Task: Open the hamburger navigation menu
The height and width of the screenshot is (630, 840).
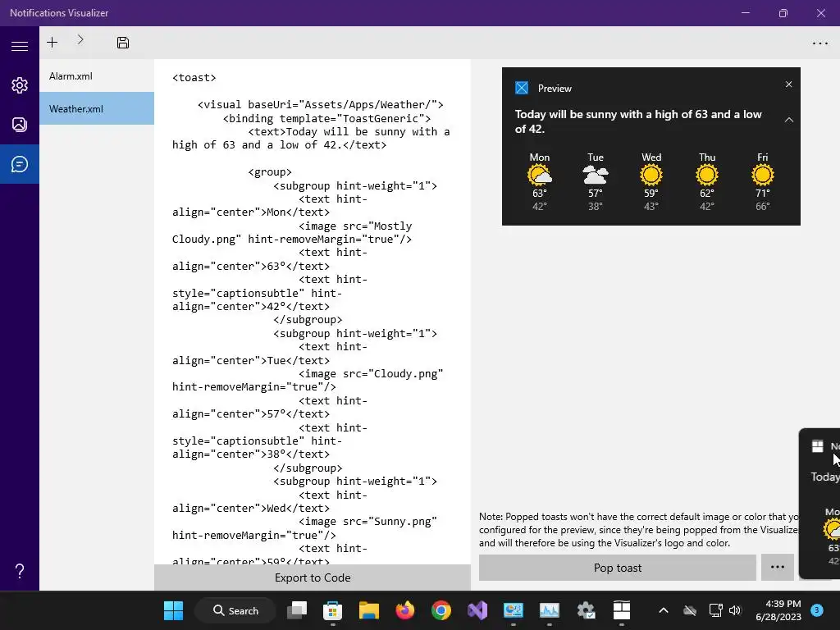Action: [x=20, y=46]
